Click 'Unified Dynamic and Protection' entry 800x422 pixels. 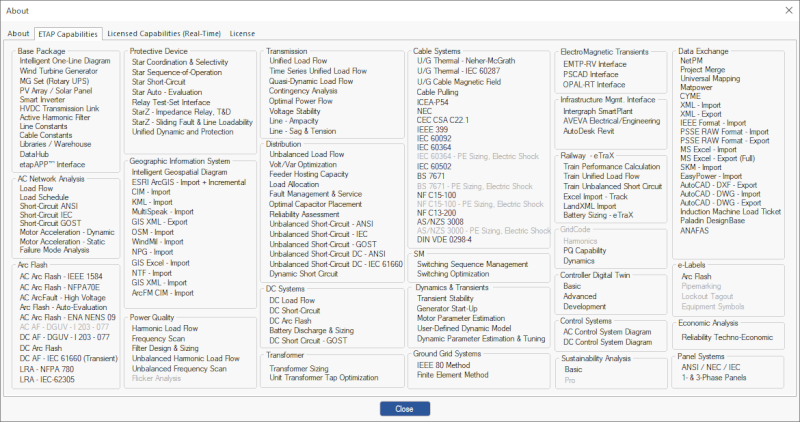coord(183,132)
